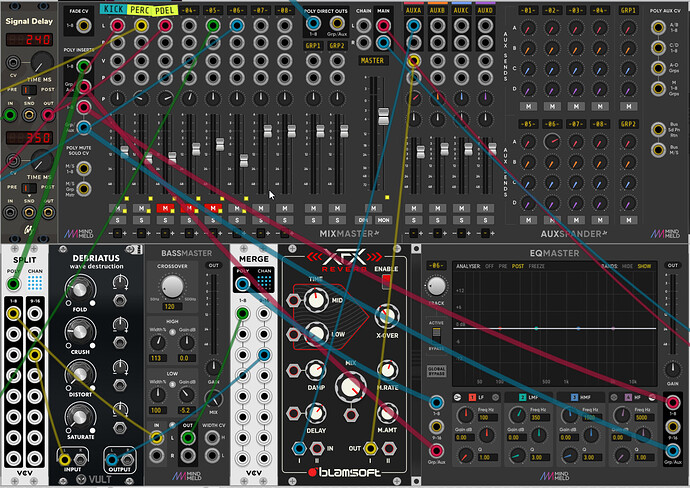Click the XFX Reverb OUT I jack
The width and height of the screenshot is (690, 488).
pyautogui.click(x=370, y=448)
